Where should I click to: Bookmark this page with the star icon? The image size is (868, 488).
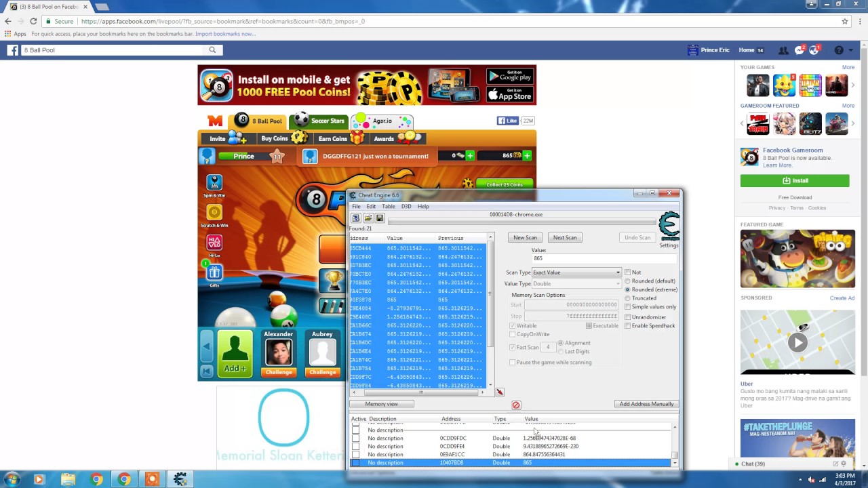coord(845,21)
